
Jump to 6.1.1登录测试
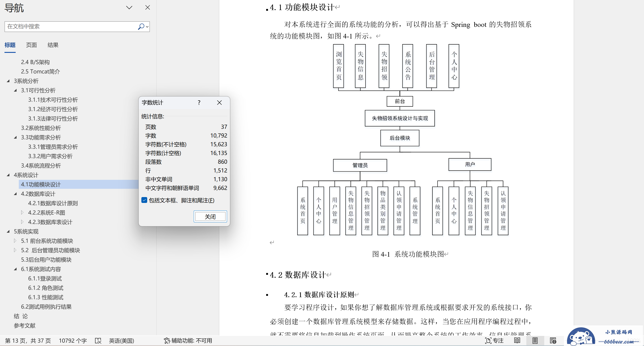pos(45,279)
